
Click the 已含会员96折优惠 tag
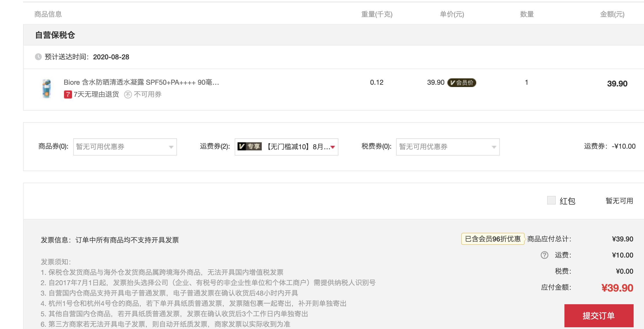pos(493,239)
